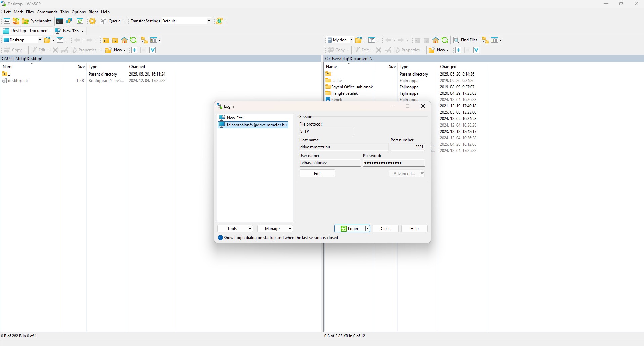
Task: Refresh the right panel directory
Action: point(445,40)
